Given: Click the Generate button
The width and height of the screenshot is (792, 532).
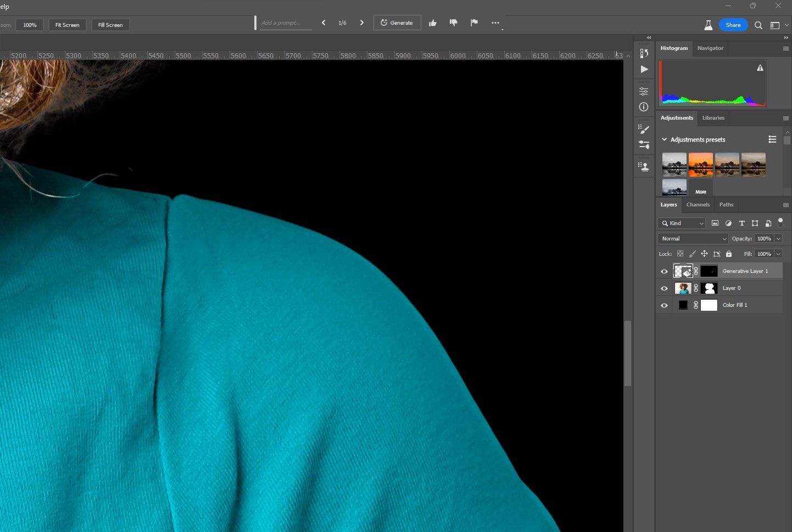Looking at the screenshot, I should point(397,23).
